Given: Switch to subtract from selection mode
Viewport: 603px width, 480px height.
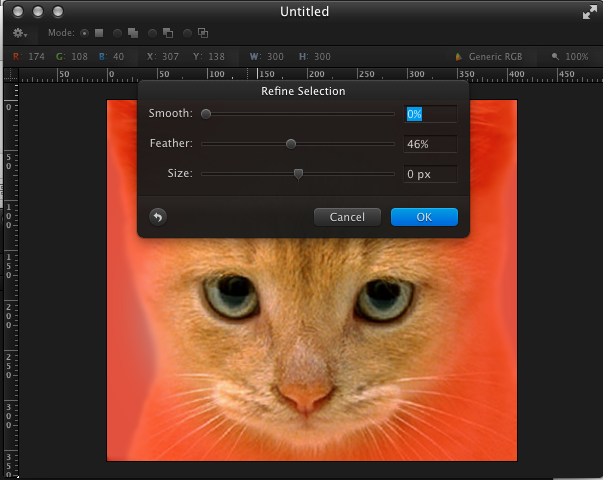Looking at the screenshot, I should [x=167, y=33].
